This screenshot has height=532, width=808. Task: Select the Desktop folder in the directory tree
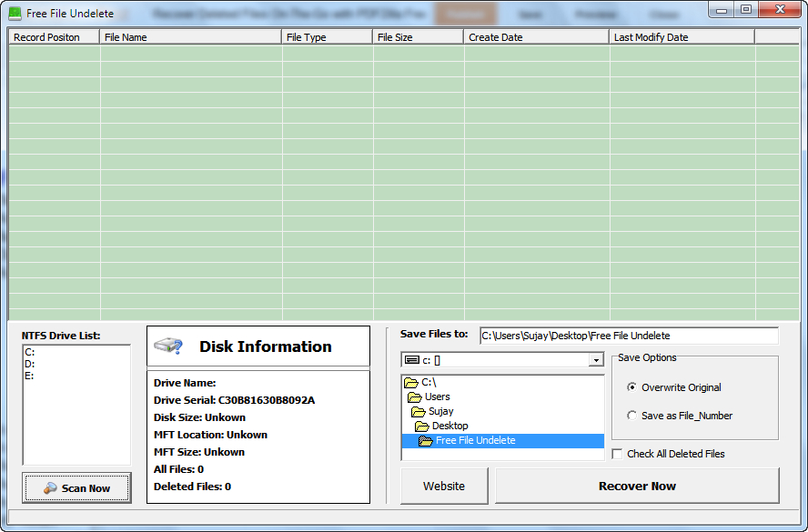click(450, 426)
